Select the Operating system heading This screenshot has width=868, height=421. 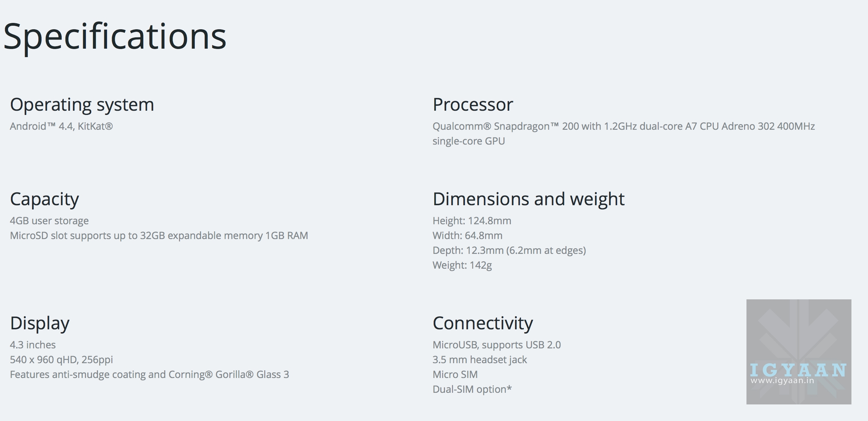82,105
